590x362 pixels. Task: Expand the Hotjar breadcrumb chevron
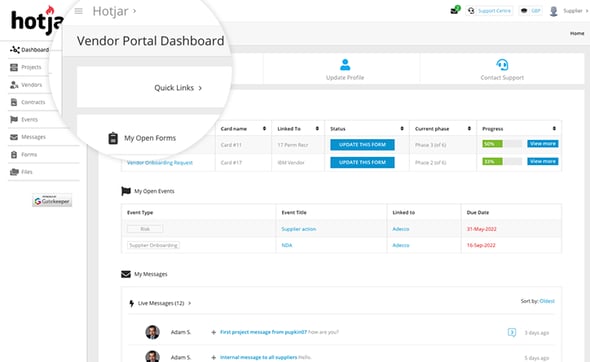click(x=134, y=11)
